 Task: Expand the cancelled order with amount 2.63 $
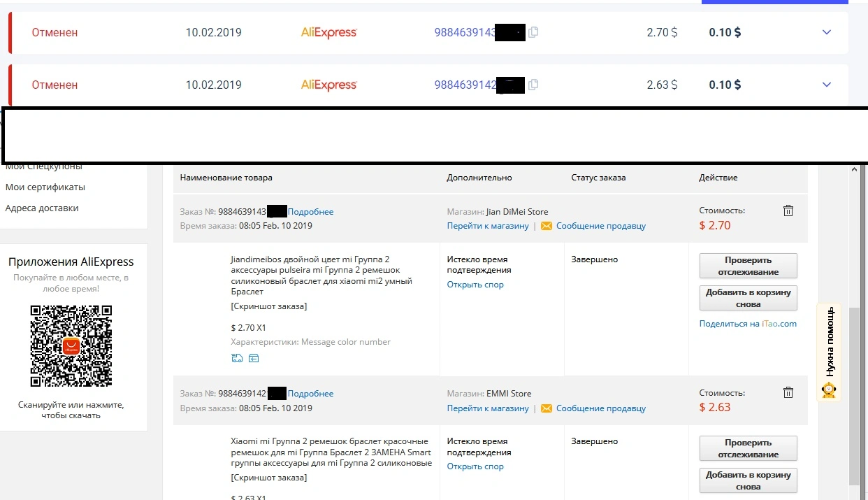pos(827,85)
